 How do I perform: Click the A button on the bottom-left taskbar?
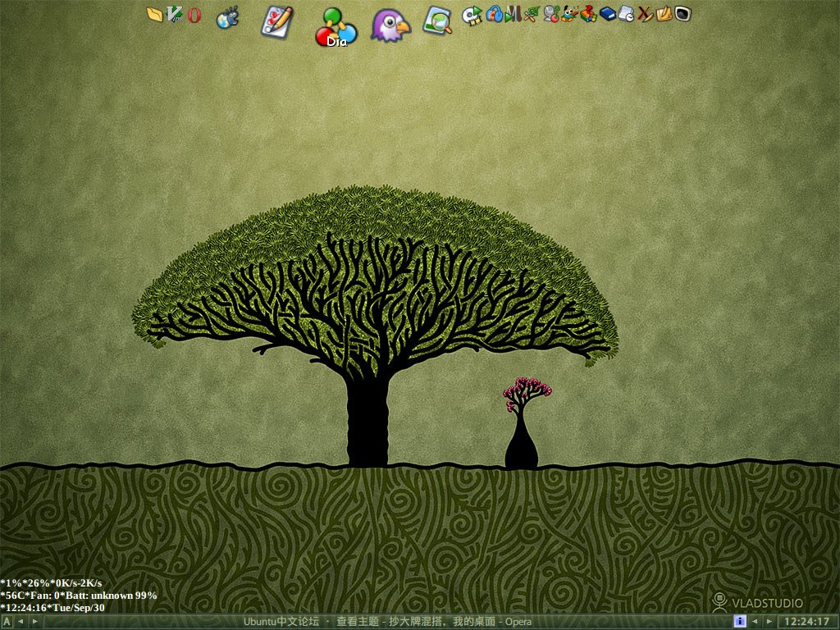coord(7,622)
